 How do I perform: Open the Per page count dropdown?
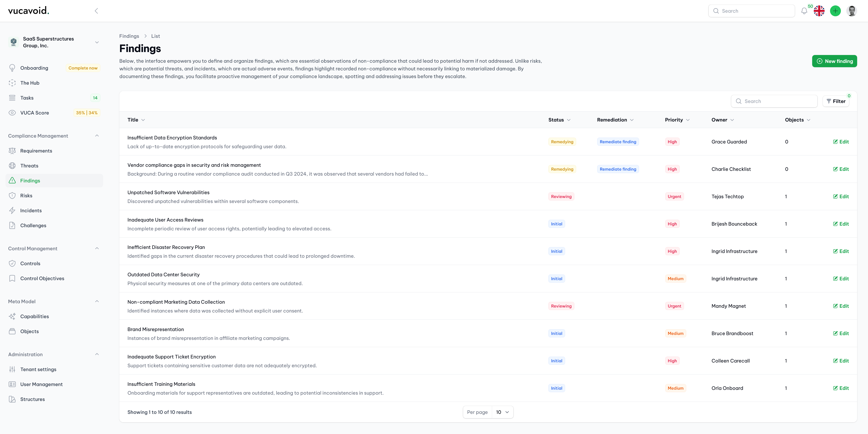(502, 412)
